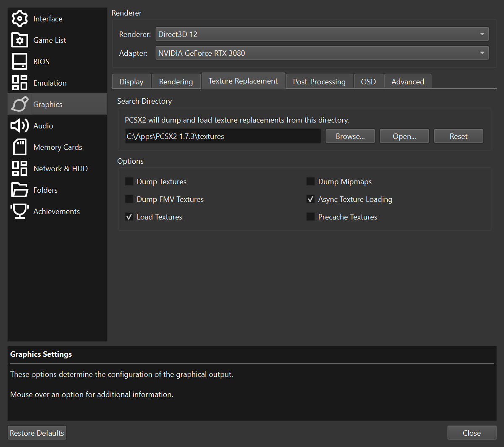Click the 'Dump FMV Textures' label text

[170, 199]
